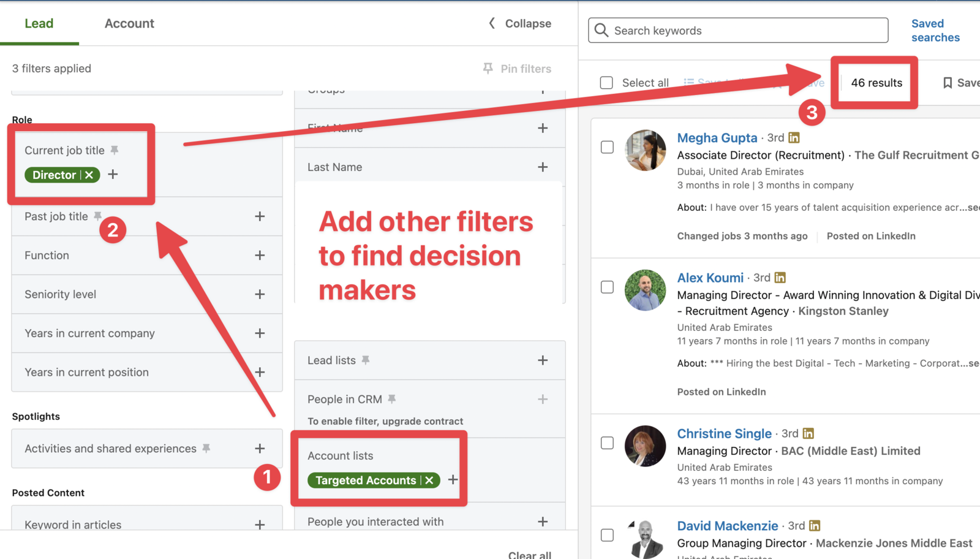Expand the Seniority level filter
Image resolution: width=980 pixels, height=559 pixels.
(260, 294)
